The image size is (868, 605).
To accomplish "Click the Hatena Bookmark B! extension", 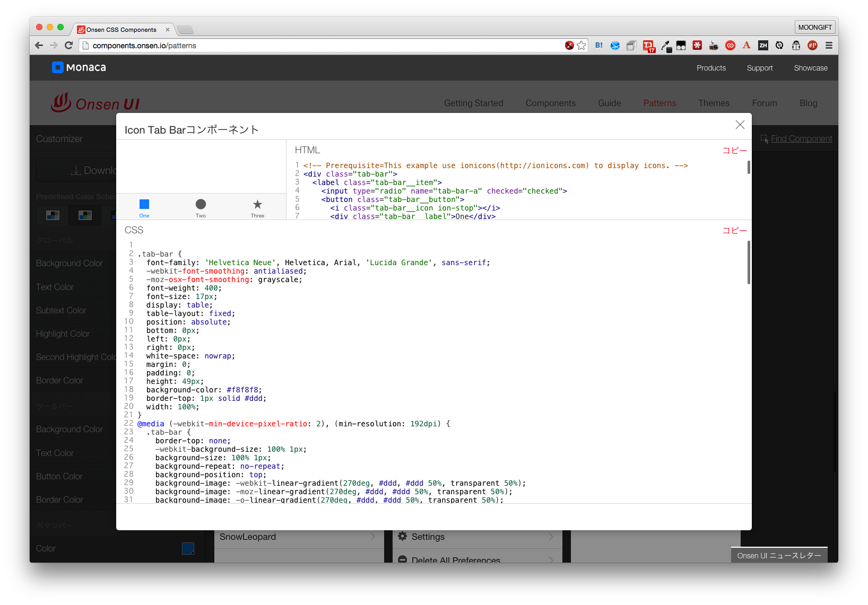I will point(598,46).
